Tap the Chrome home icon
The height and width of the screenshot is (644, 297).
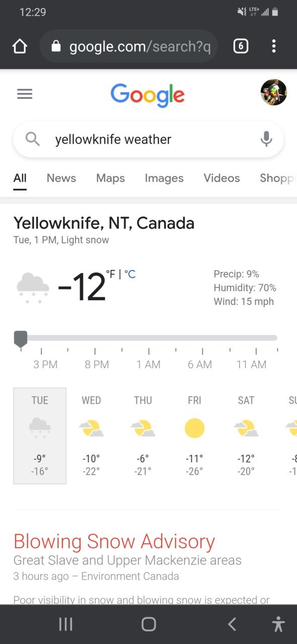[20, 47]
